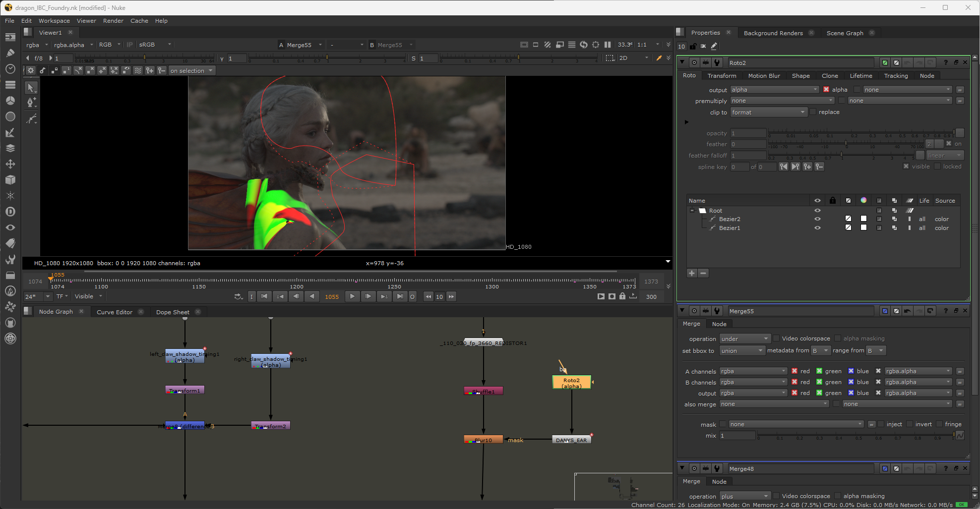
Task: Open the Draw nodes menu icon
Action: 10,53
